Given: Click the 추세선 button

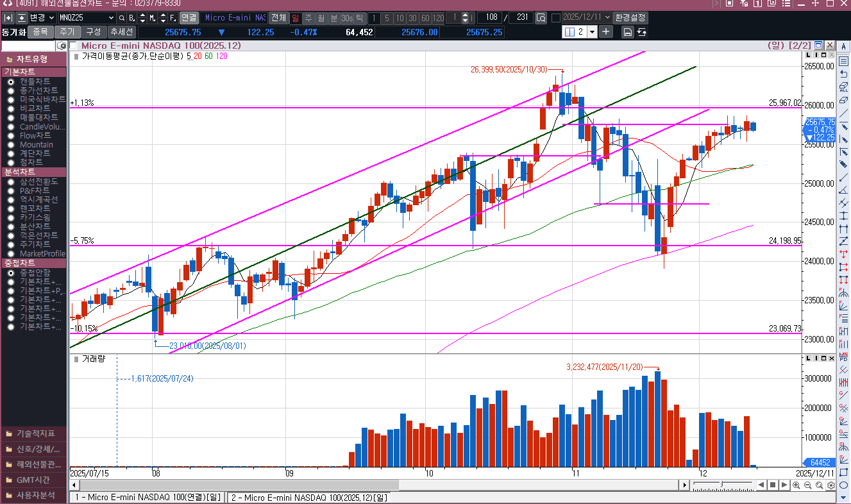Looking at the screenshot, I should pos(121,32).
